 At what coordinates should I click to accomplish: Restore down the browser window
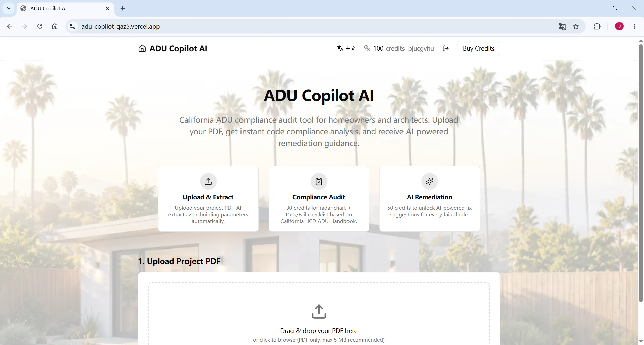[615, 8]
